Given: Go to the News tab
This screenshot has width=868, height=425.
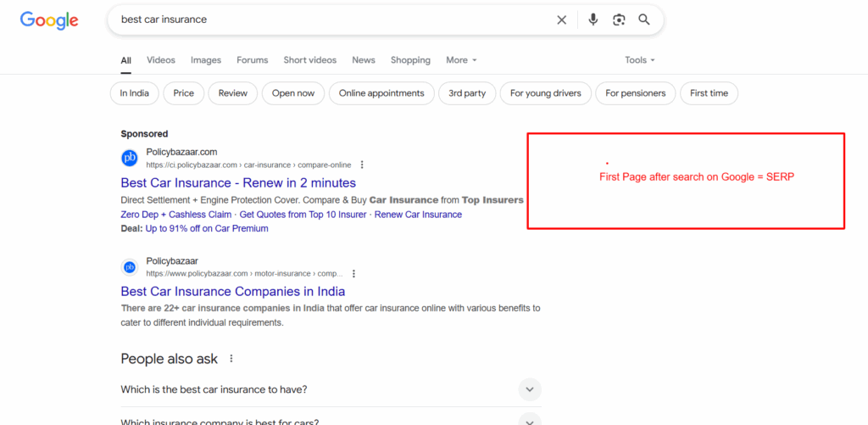Looking at the screenshot, I should pyautogui.click(x=363, y=60).
